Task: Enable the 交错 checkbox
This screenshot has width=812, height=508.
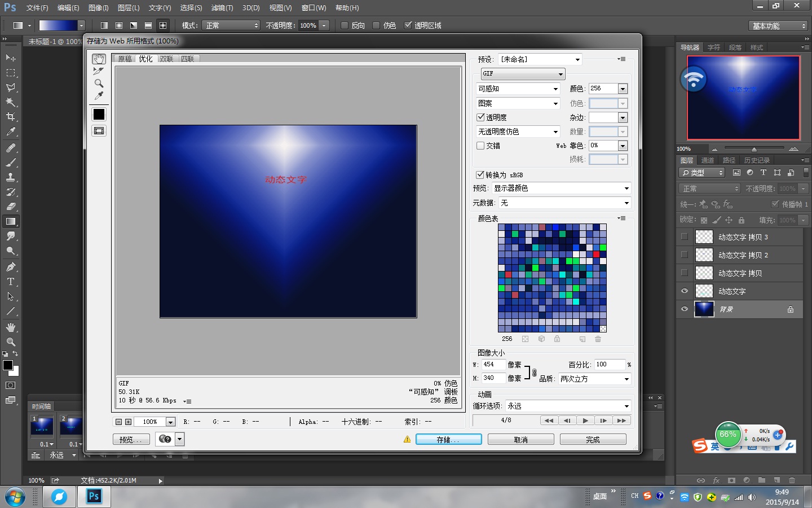Action: [481, 146]
